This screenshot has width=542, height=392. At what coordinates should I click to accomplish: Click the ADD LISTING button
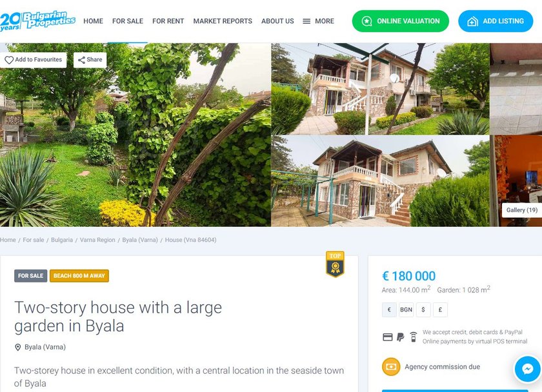[x=496, y=21]
